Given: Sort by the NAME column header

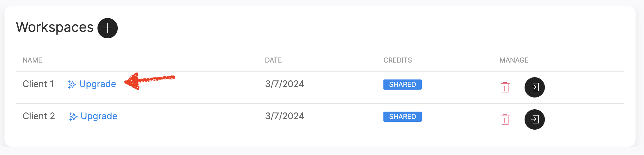Looking at the screenshot, I should (32, 60).
